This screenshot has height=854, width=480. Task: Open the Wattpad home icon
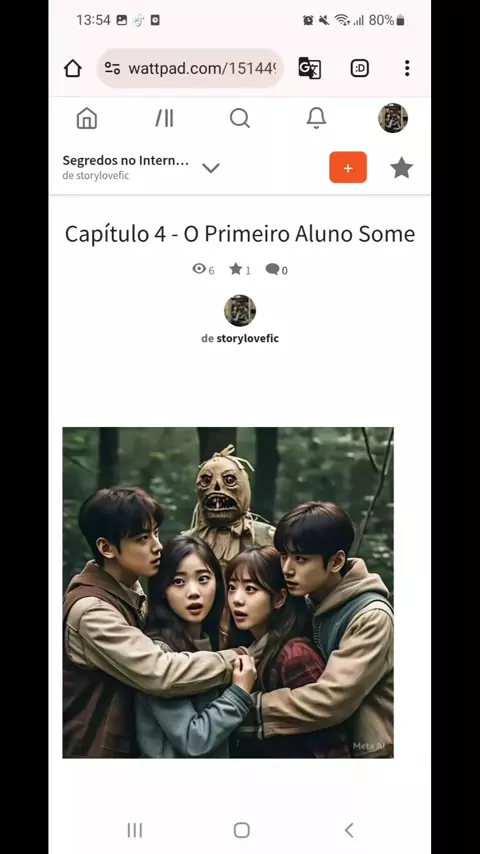87,118
